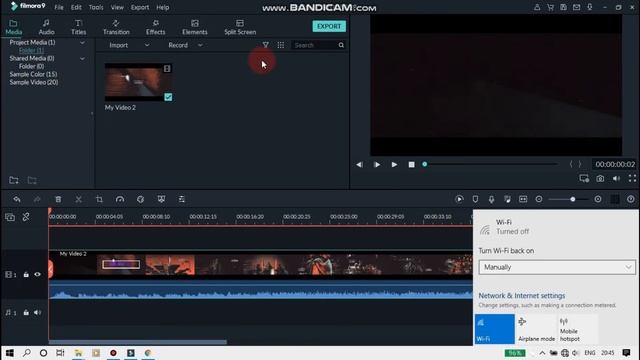Open the Turn Wi-Fi back on dropdown
640x360 pixels.
[557, 267]
